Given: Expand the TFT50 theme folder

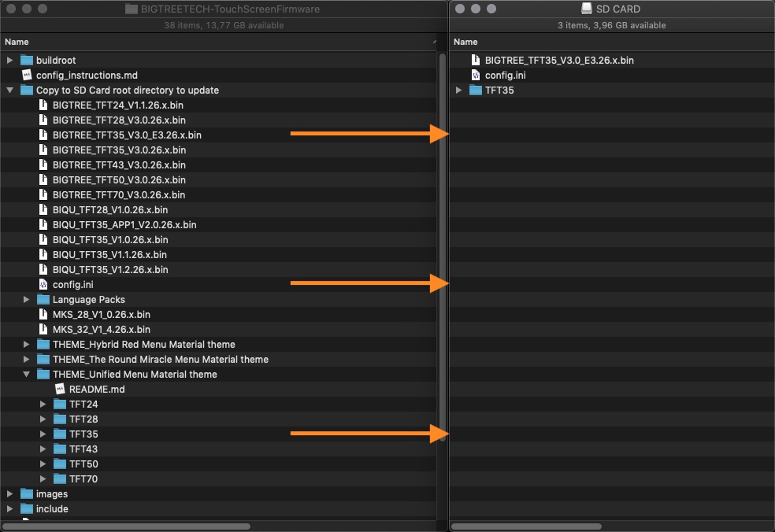Looking at the screenshot, I should coord(43,464).
